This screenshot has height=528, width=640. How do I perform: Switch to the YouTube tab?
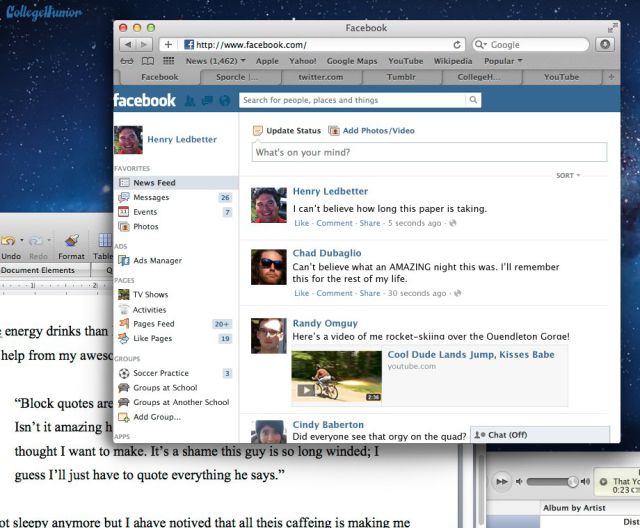[x=562, y=77]
